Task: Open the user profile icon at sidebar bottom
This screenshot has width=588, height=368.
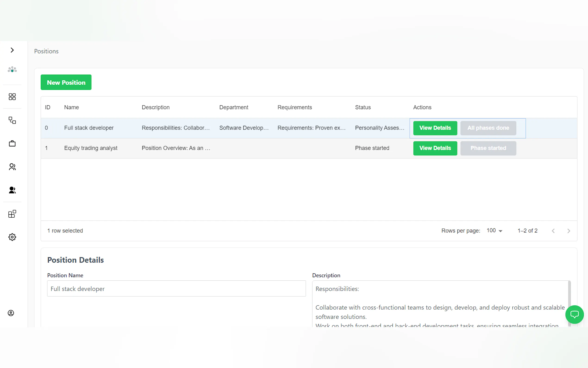Action: (11, 313)
